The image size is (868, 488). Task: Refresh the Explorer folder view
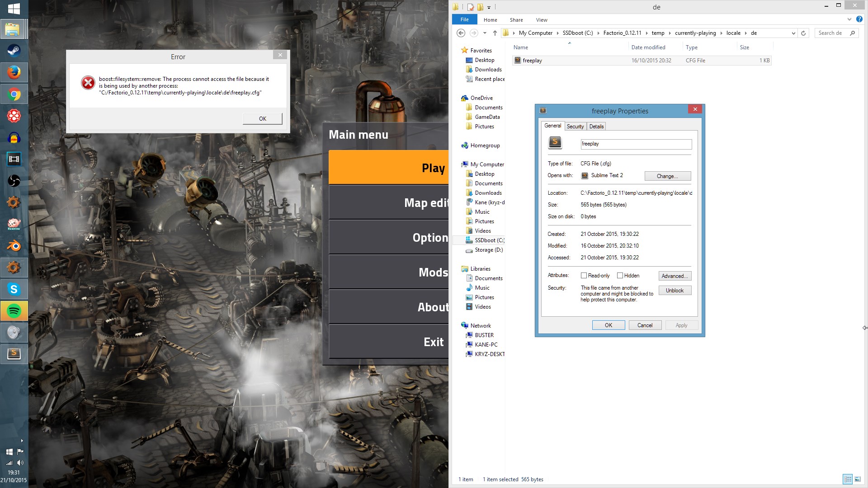pos(803,33)
